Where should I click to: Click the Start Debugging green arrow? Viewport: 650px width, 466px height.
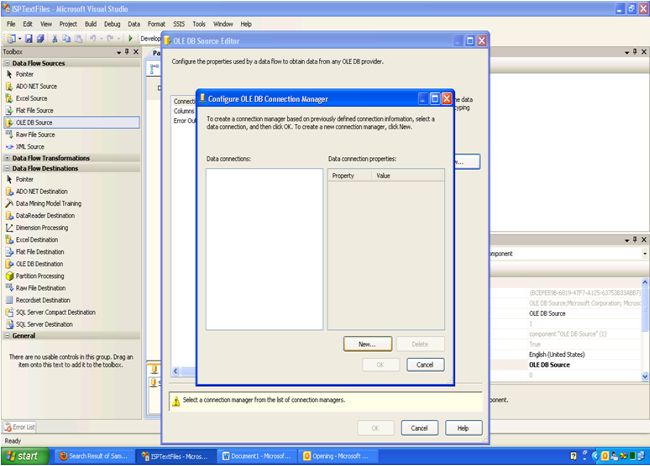pos(130,39)
